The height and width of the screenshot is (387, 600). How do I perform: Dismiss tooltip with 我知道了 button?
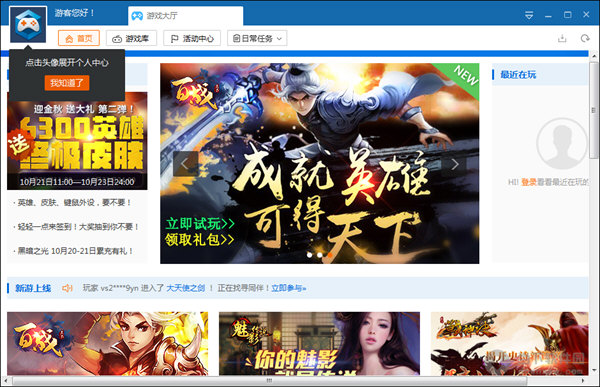click(x=67, y=83)
